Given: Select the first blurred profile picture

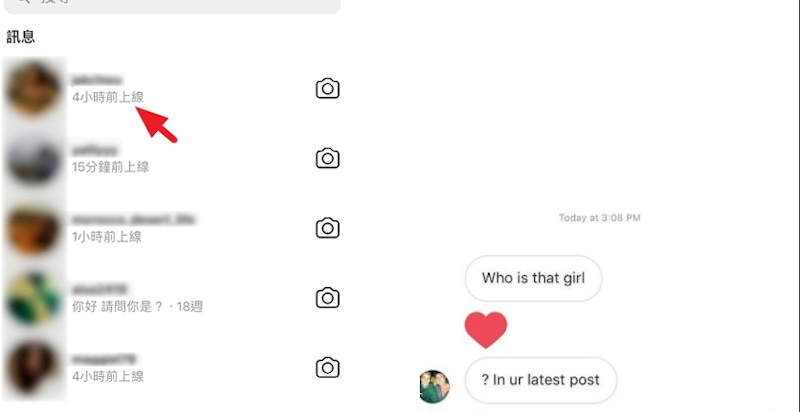Looking at the screenshot, I should coord(34,89).
